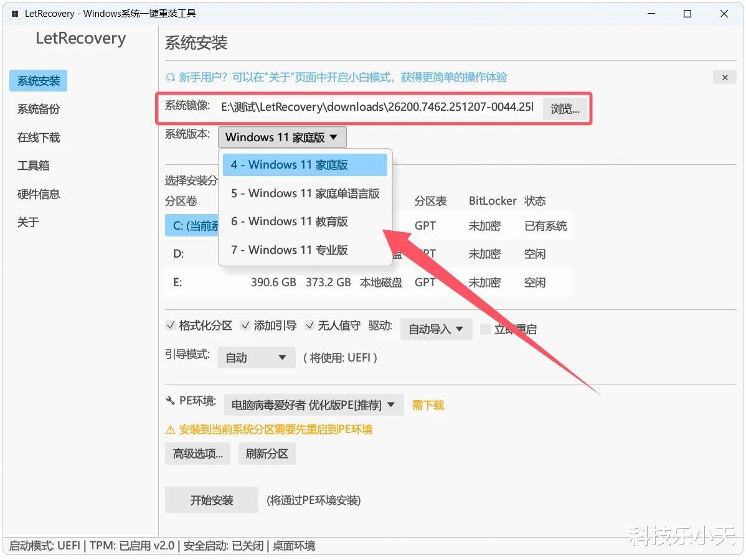This screenshot has width=746, height=560.
Task: Click the (将通过PE环境安装) note
Action: [313, 500]
